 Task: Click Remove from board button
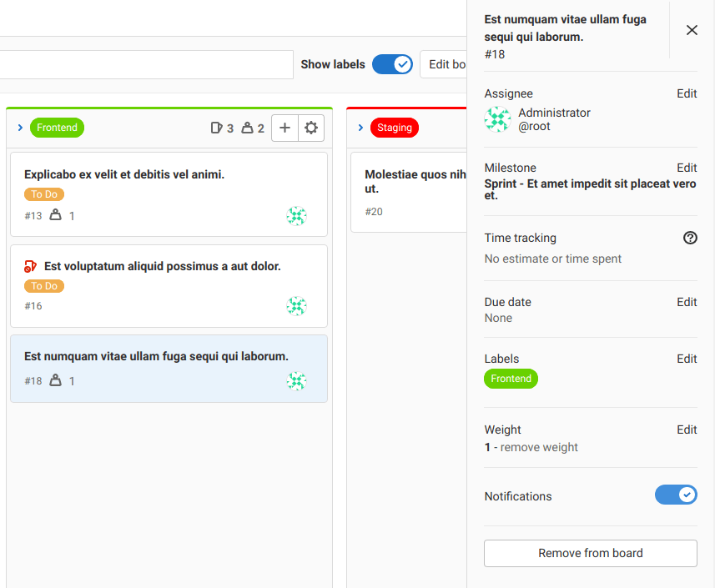tap(590, 553)
